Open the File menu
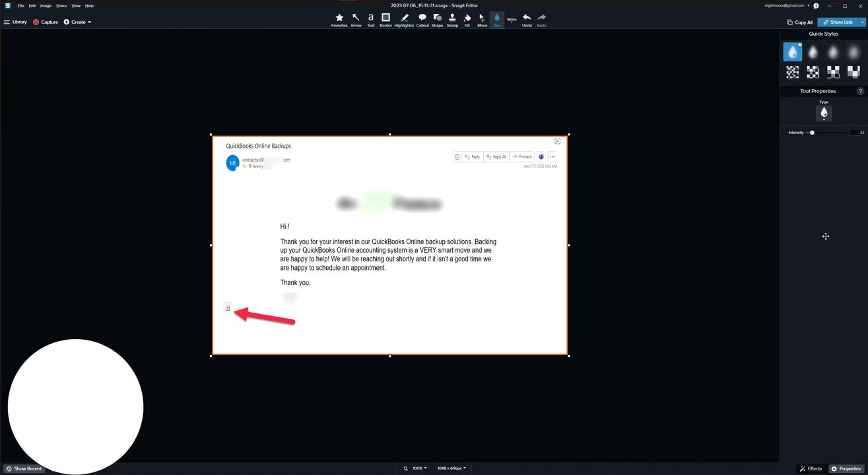 coord(21,5)
